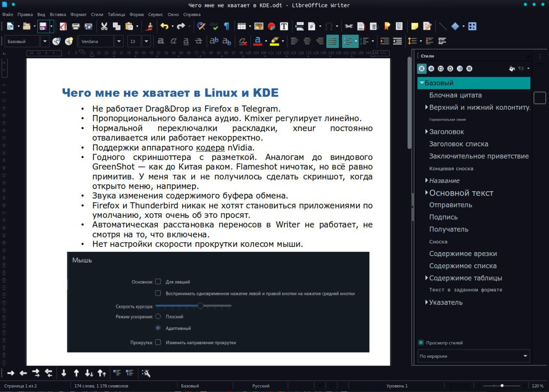Click the Clone Formatting paintbrush

[149, 27]
